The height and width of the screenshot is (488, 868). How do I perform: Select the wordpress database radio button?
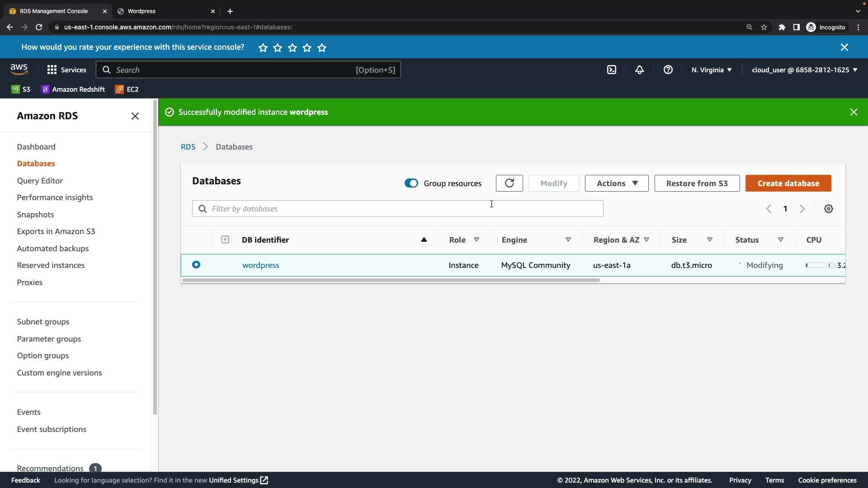(196, 265)
